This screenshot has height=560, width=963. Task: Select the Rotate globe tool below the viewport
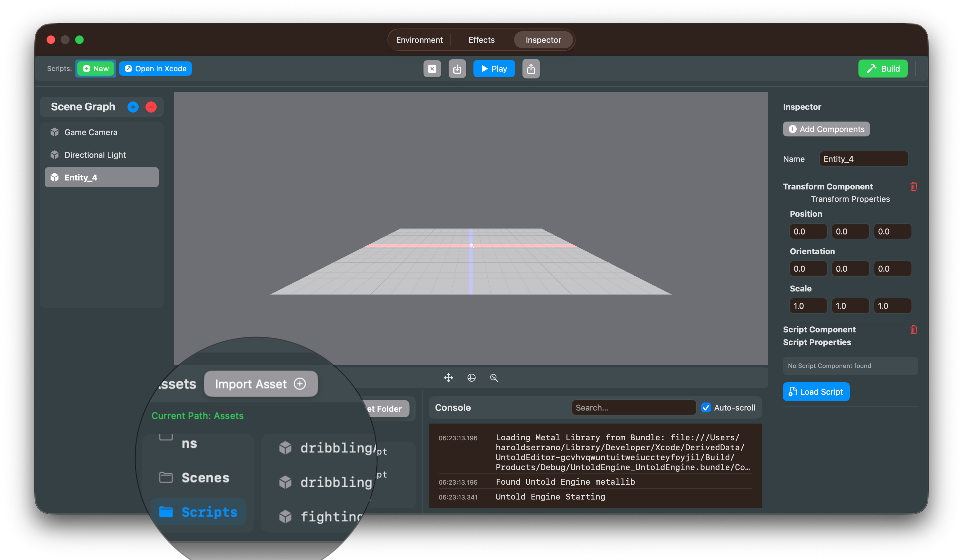click(x=471, y=377)
